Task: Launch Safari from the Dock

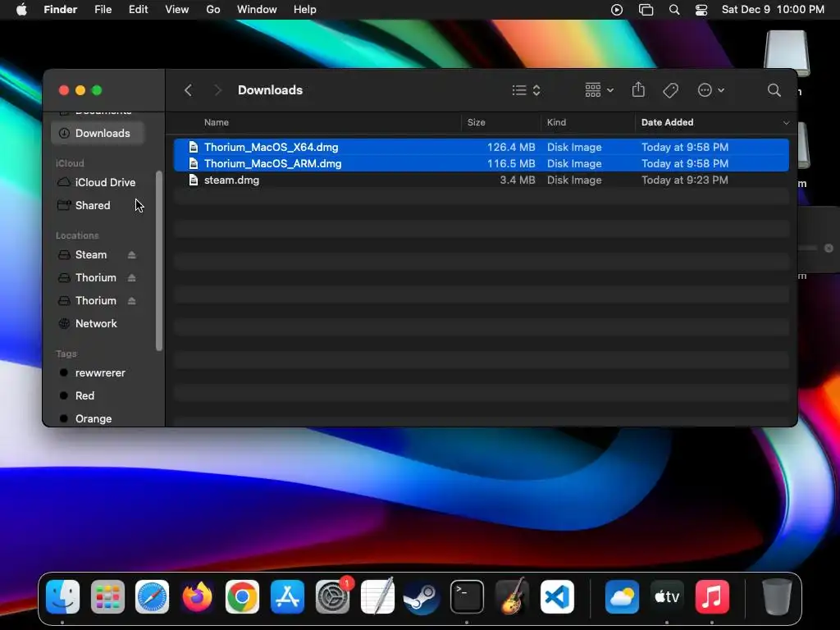Action: point(152,597)
